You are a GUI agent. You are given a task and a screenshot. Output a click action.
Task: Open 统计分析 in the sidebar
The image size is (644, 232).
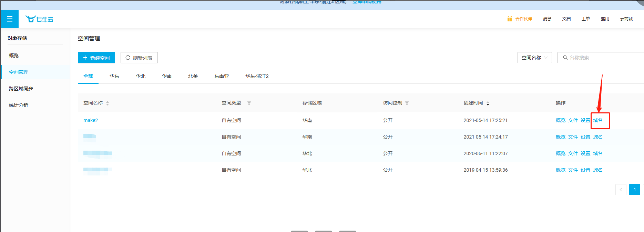point(19,105)
